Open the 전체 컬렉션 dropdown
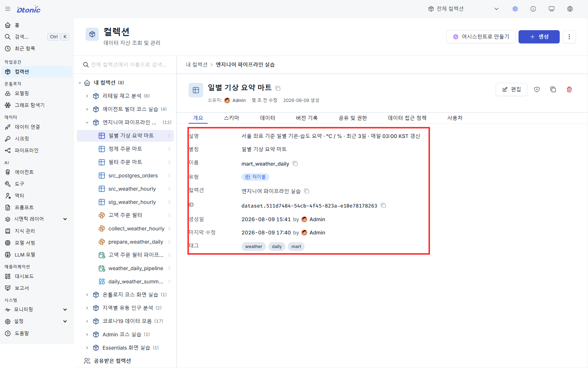 point(463,9)
